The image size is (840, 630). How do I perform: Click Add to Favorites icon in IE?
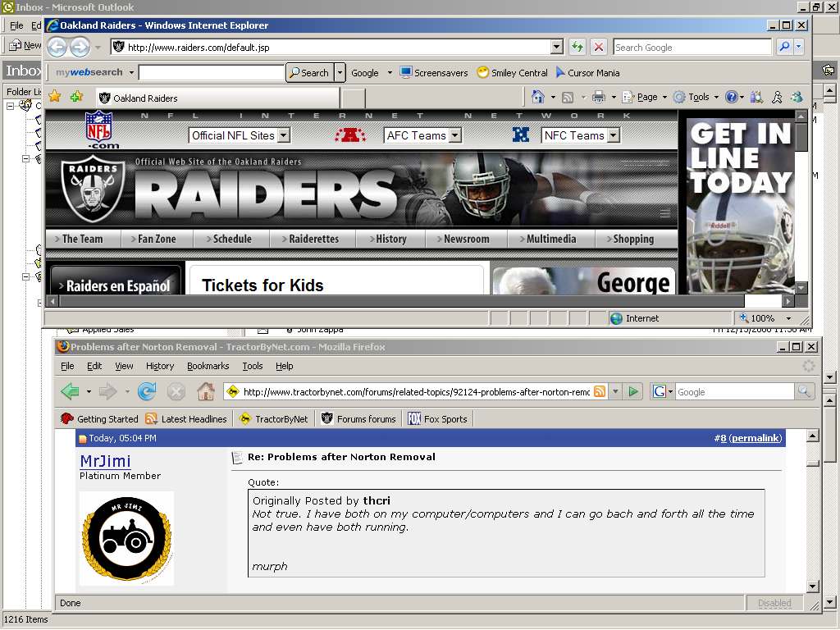pyautogui.click(x=76, y=97)
